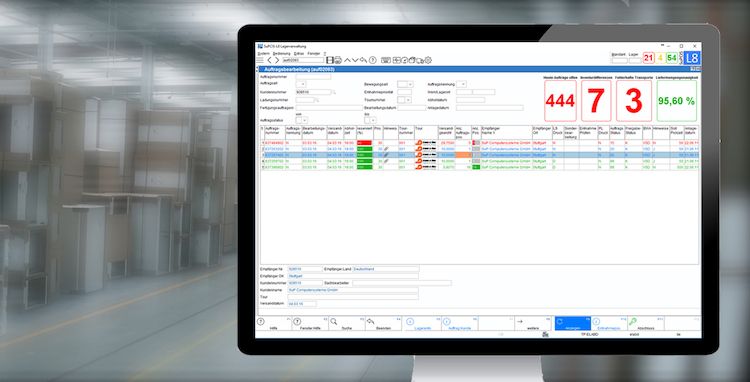Click the settings gear toolbar icon
Screen dimensions: 750x382
pyautogui.click(x=428, y=60)
